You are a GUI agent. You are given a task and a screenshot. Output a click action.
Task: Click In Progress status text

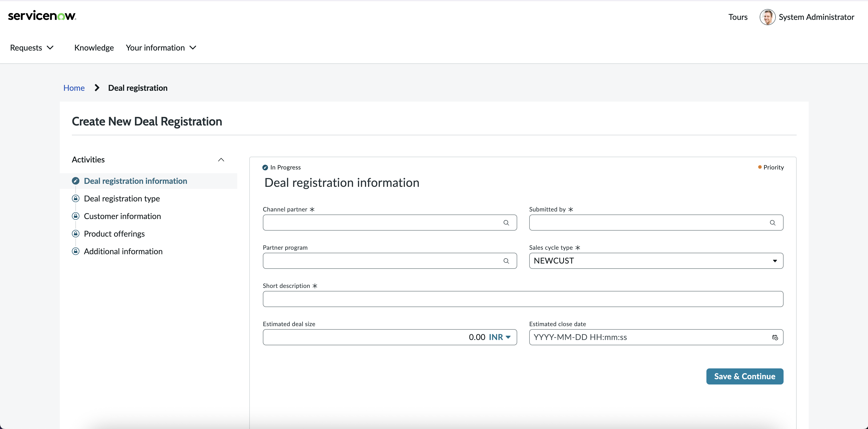pos(285,167)
